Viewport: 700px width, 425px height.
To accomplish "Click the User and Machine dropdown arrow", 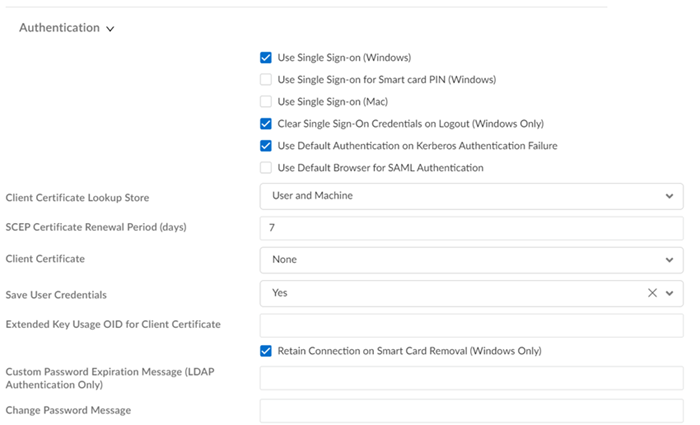I will click(669, 196).
